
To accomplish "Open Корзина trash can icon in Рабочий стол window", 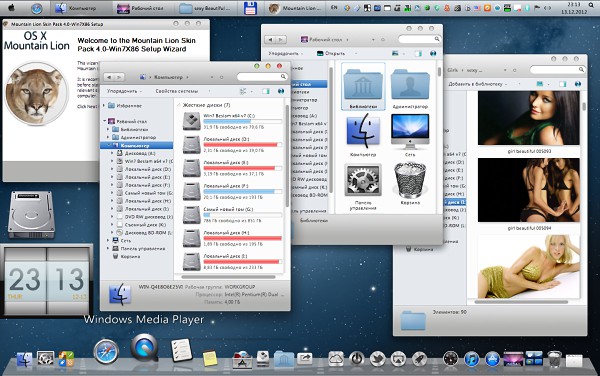I will coord(410,180).
